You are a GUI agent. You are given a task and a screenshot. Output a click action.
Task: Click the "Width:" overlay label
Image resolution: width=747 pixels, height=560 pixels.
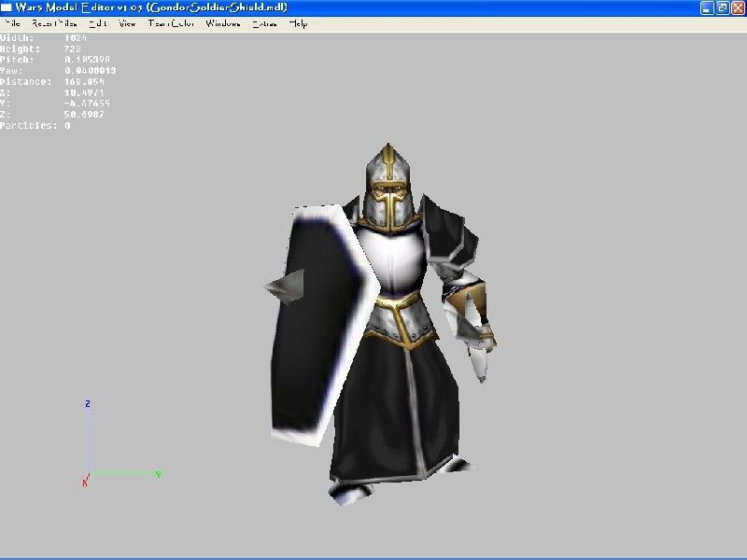pyautogui.click(x=17, y=37)
